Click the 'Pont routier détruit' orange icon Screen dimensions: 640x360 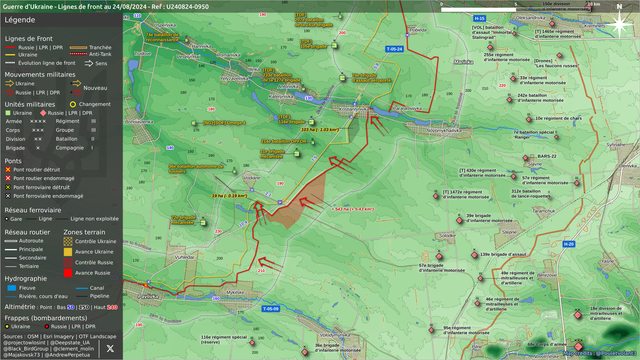[8, 169]
